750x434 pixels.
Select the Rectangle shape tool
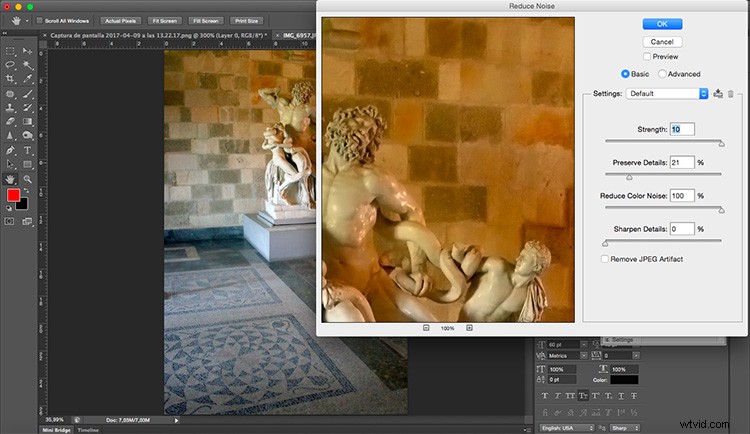[x=27, y=165]
